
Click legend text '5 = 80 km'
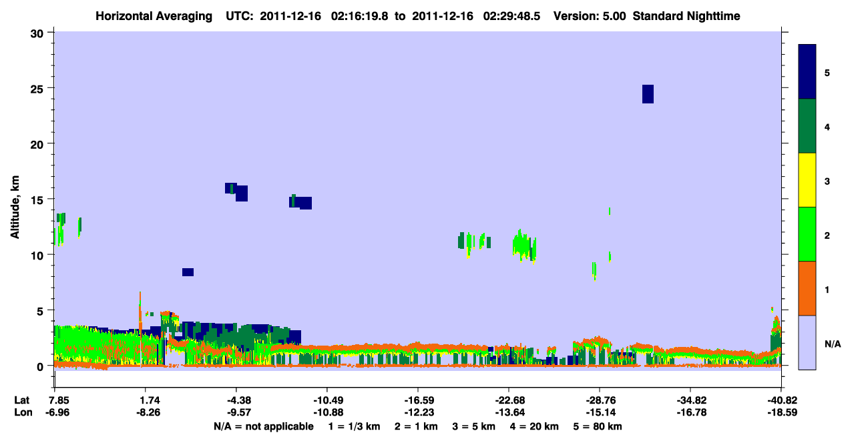(598, 426)
